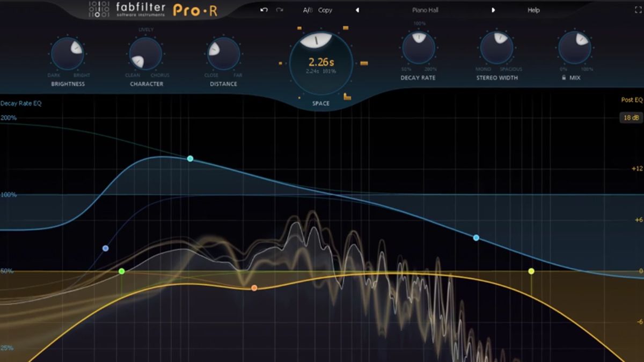Click the Copy button

(325, 10)
